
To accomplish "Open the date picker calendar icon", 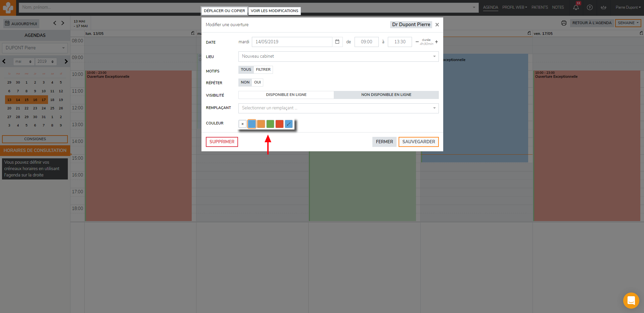I will pos(337,42).
